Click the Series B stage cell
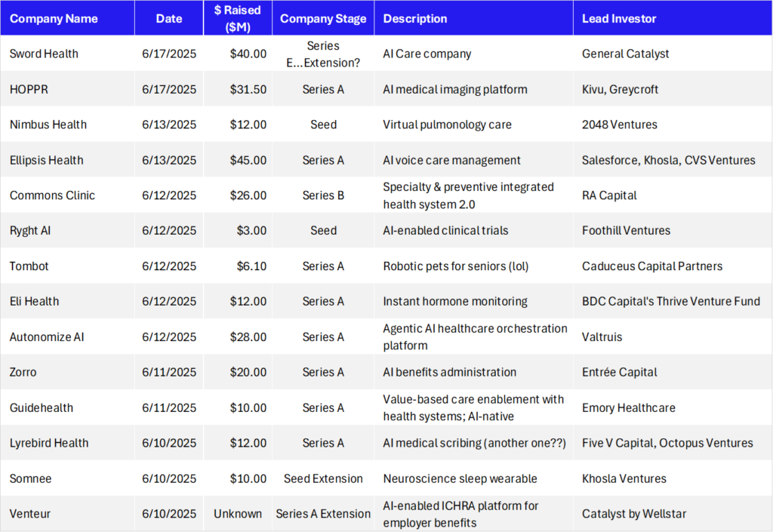 pyautogui.click(x=323, y=195)
